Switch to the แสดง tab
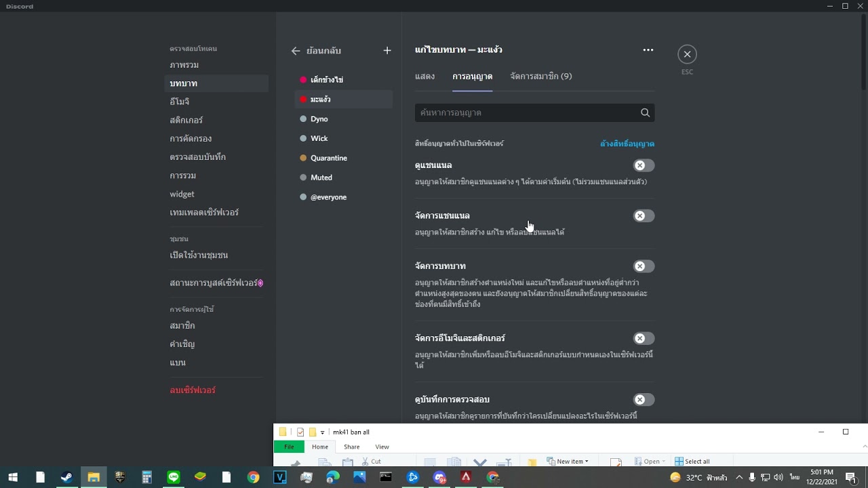 pyautogui.click(x=425, y=76)
